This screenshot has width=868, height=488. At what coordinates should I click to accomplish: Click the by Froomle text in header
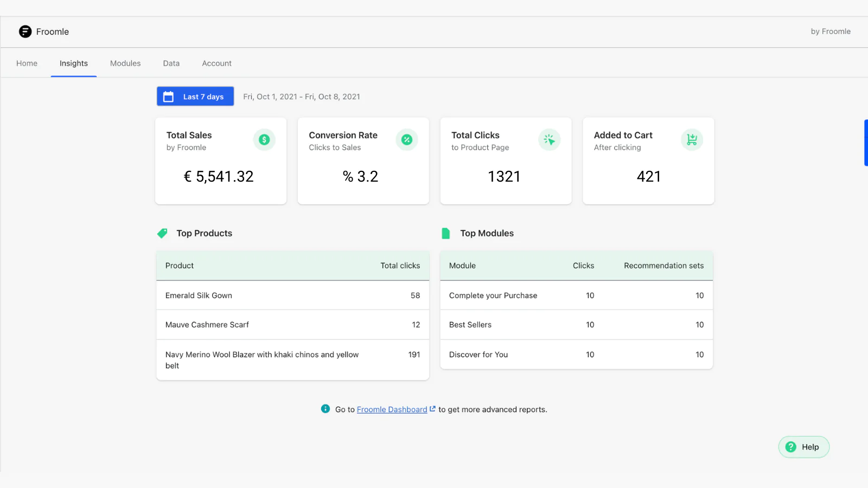click(831, 31)
